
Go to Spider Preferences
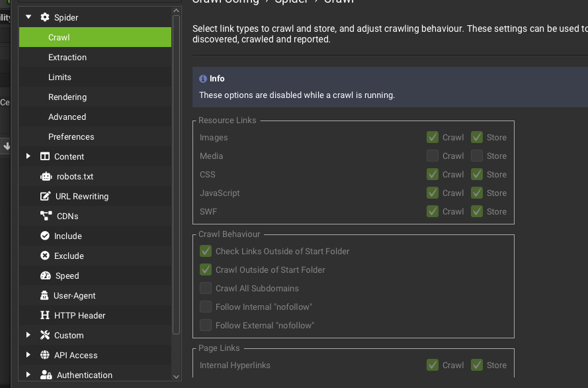click(x=71, y=137)
